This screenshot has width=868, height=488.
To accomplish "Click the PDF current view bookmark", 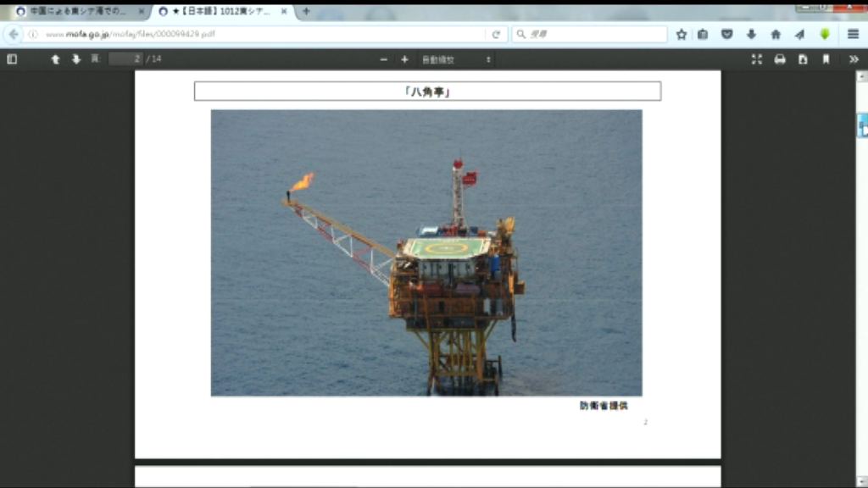I will 826,59.
